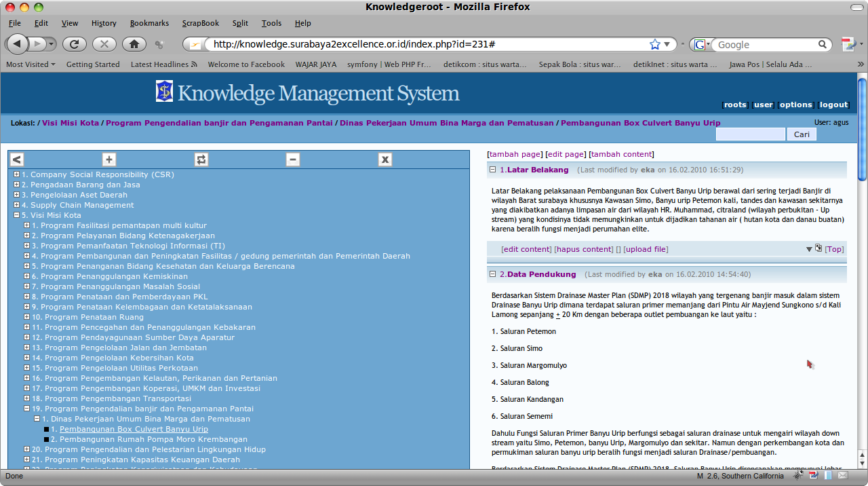Click the Google search engine icon

699,45
